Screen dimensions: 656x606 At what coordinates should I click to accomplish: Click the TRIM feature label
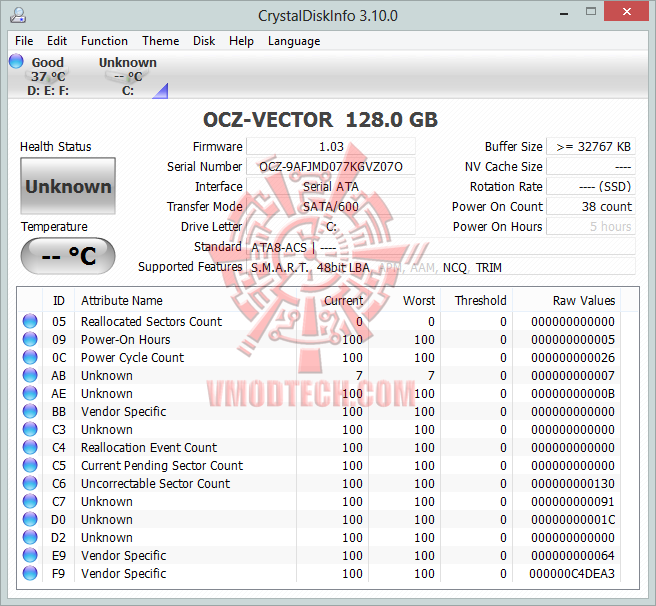pos(489,267)
